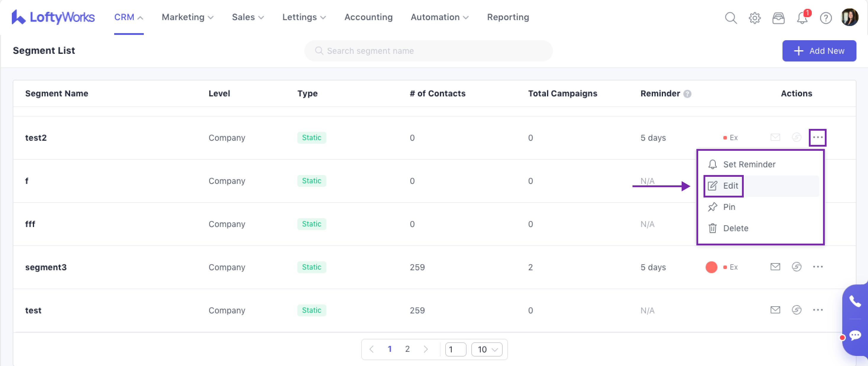Click the inbox tray icon in header
The width and height of the screenshot is (868, 366).
coord(778,17)
